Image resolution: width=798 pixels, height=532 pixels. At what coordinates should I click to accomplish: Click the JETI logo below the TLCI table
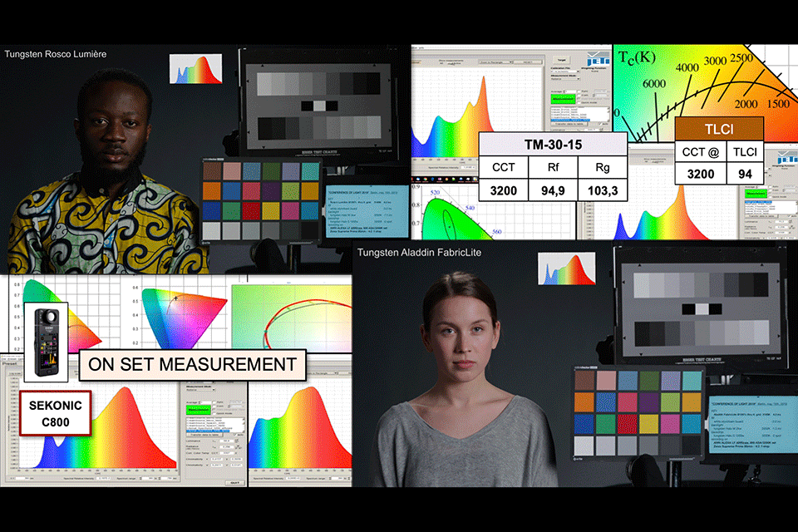787,157
